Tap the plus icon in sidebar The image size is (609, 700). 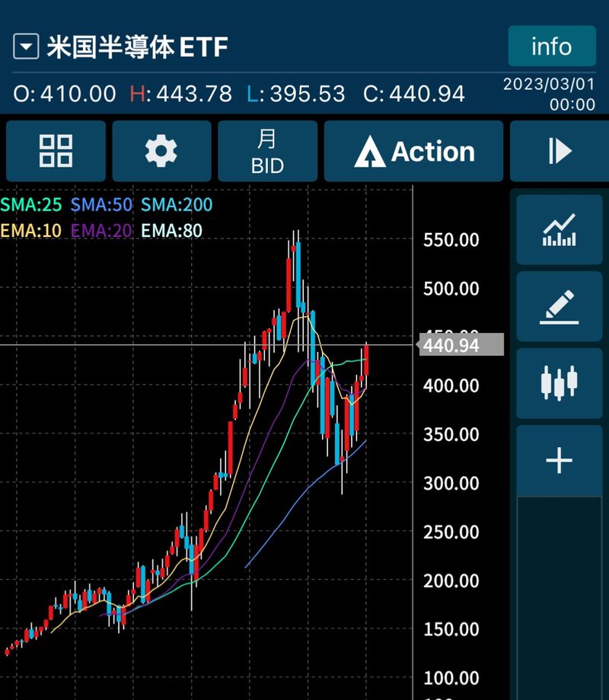click(x=559, y=461)
